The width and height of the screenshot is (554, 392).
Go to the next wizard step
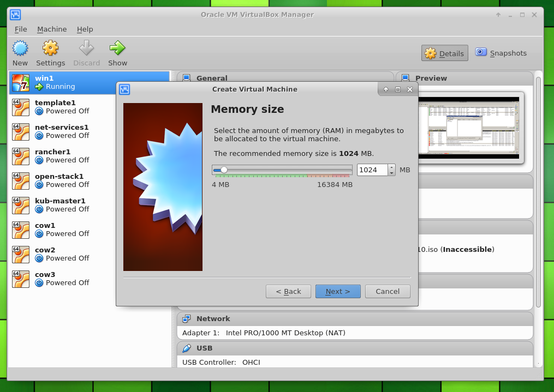tap(338, 292)
